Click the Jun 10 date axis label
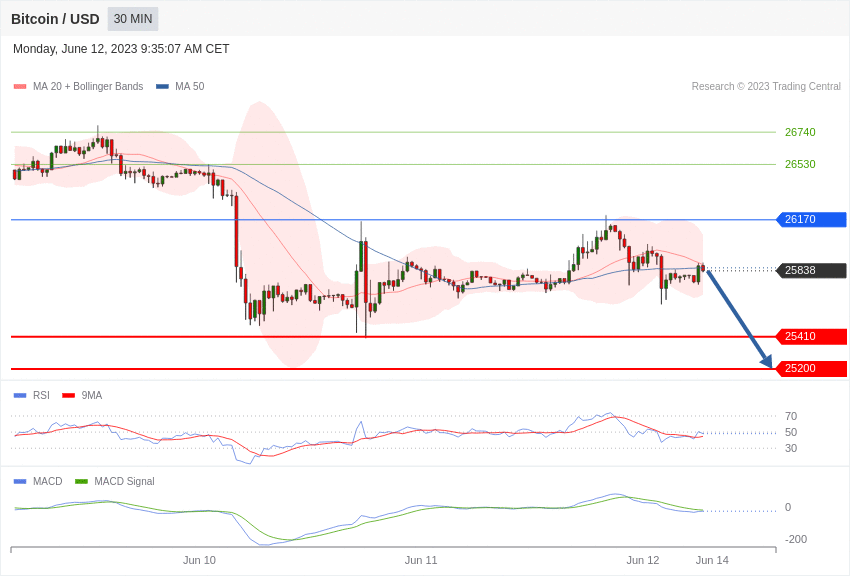 199,560
